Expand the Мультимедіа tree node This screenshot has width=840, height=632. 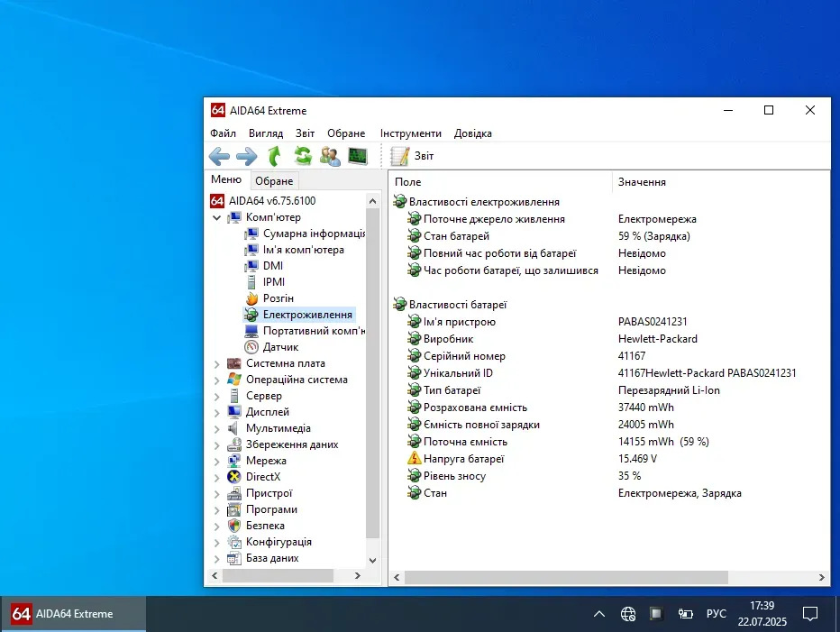[x=216, y=428]
